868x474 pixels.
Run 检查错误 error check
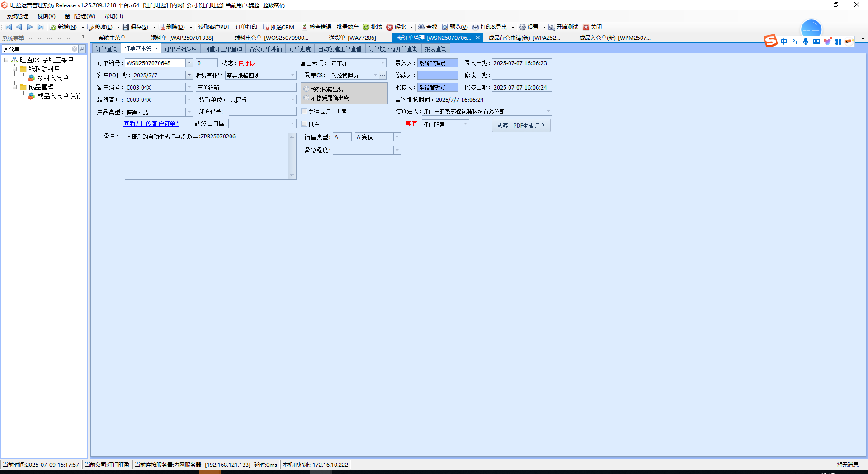click(316, 27)
